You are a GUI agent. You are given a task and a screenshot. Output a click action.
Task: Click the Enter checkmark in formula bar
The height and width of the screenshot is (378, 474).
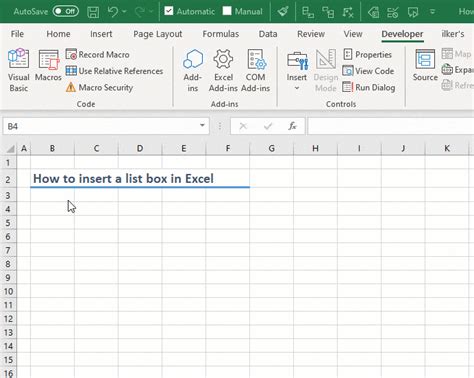click(268, 126)
